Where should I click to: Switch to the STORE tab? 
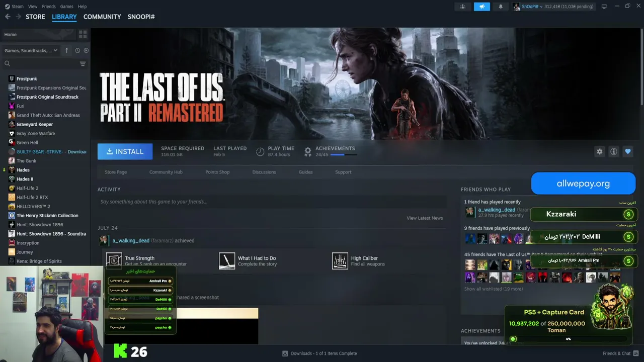click(x=35, y=17)
